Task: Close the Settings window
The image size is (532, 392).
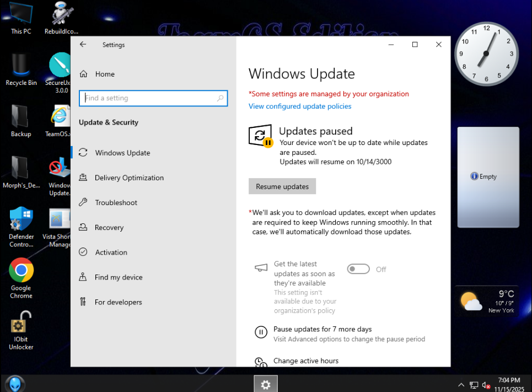Action: [x=439, y=45]
